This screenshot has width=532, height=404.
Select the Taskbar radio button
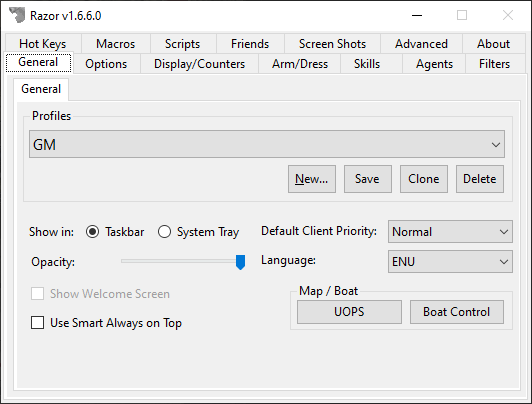[x=92, y=232]
